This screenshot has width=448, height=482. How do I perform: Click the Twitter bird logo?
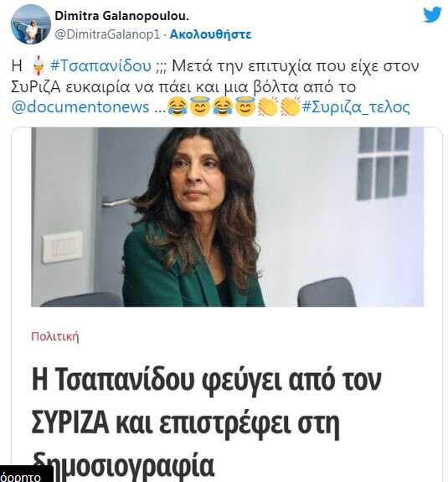pos(432,15)
